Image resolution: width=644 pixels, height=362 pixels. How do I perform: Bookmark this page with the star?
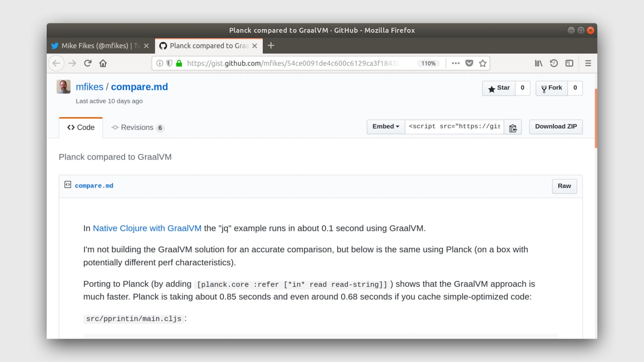click(483, 63)
